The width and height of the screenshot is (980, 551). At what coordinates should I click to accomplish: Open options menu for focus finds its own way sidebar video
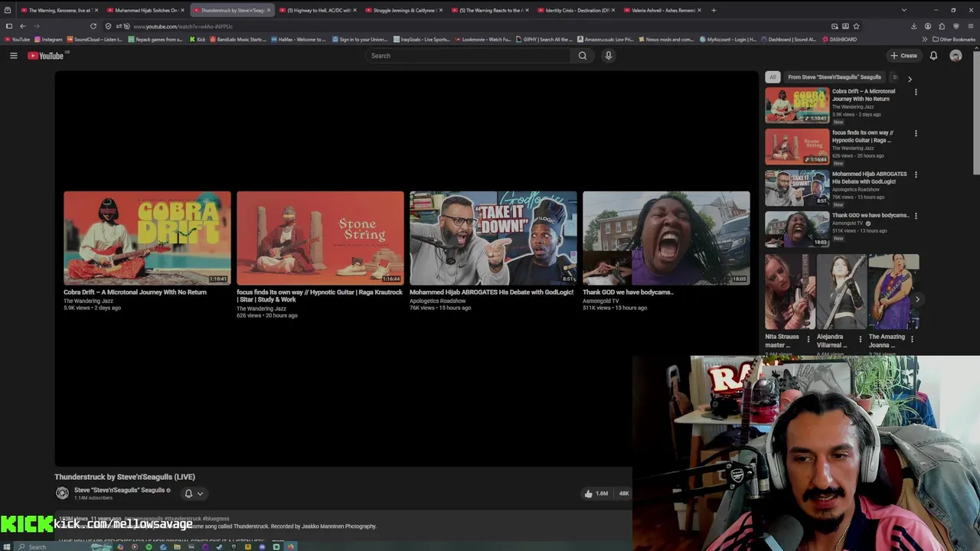(x=916, y=133)
